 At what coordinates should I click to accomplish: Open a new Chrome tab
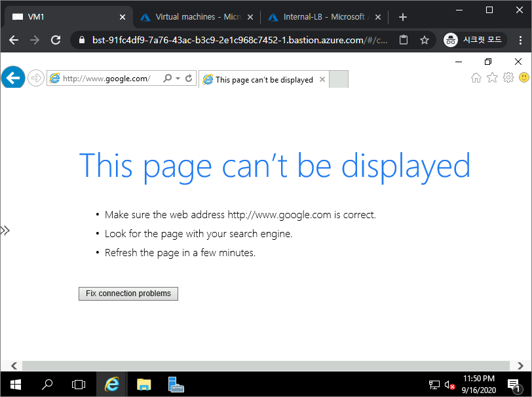pyautogui.click(x=403, y=17)
